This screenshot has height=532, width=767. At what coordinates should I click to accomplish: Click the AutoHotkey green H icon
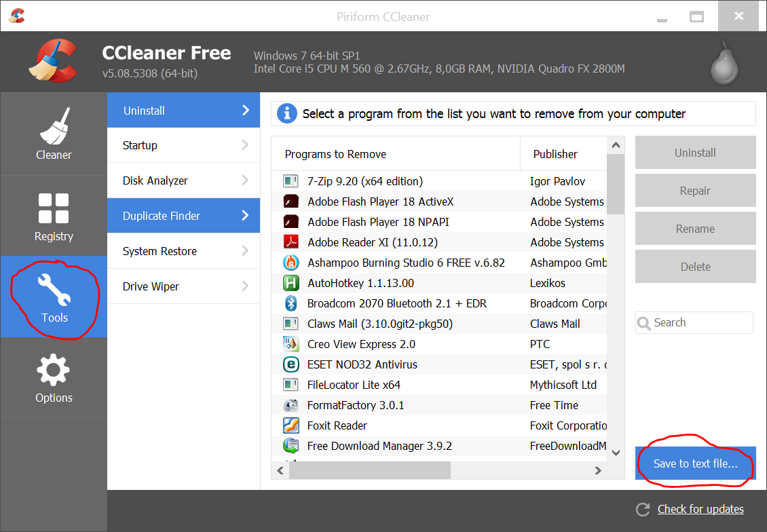tap(291, 283)
